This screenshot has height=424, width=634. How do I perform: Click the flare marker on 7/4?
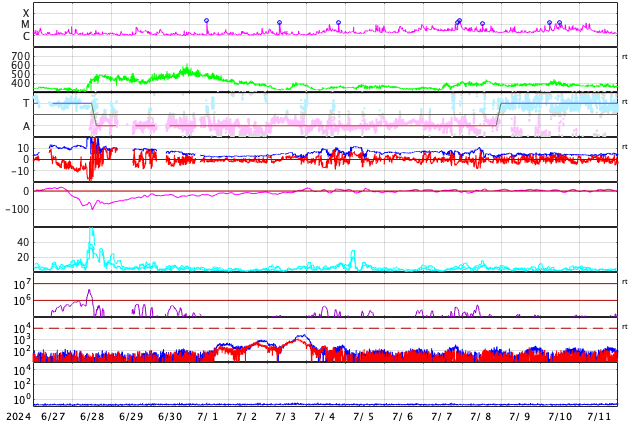click(x=338, y=23)
